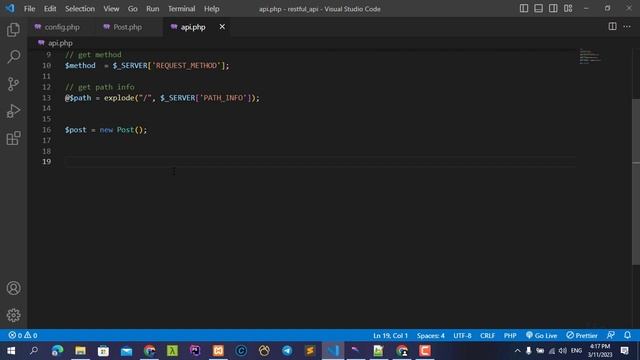Change language mode via PHP status item
The image size is (640, 360).
click(510, 336)
